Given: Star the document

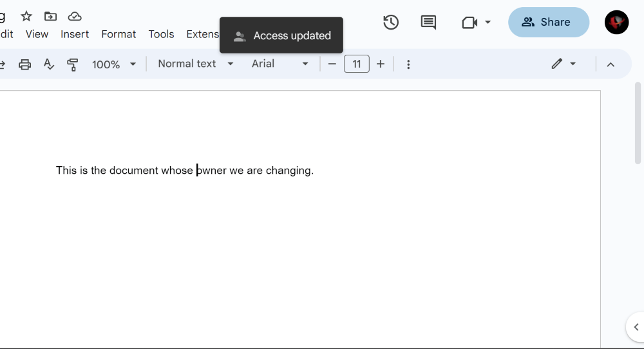Looking at the screenshot, I should click(26, 17).
